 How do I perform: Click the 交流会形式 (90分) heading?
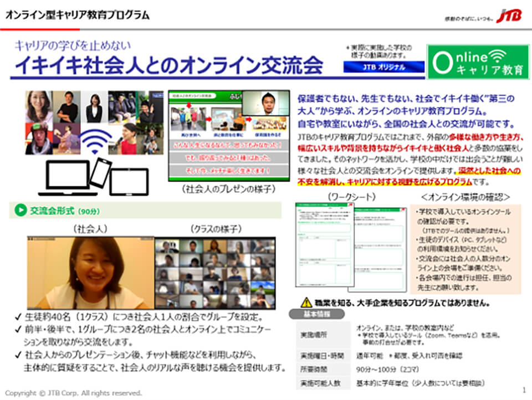[65, 211]
